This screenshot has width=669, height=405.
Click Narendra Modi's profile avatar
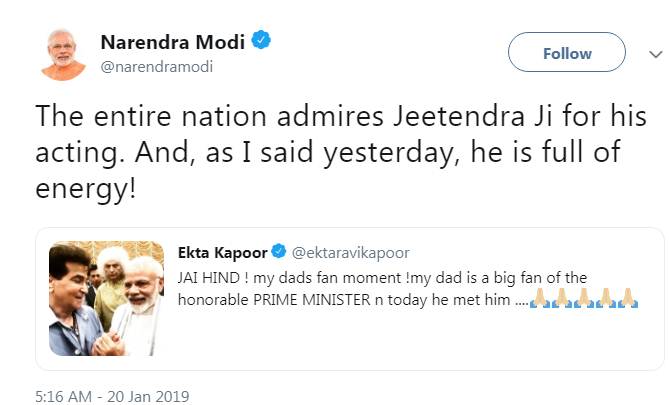pyautogui.click(x=62, y=52)
